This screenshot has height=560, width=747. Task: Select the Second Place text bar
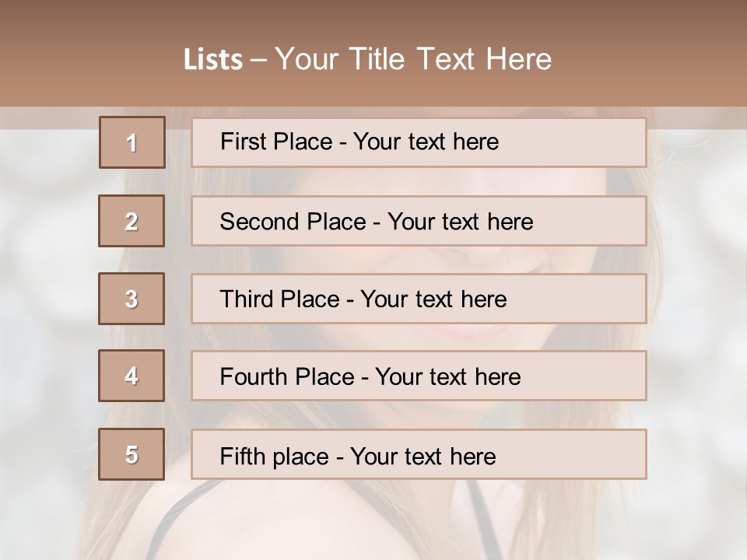tap(376, 222)
